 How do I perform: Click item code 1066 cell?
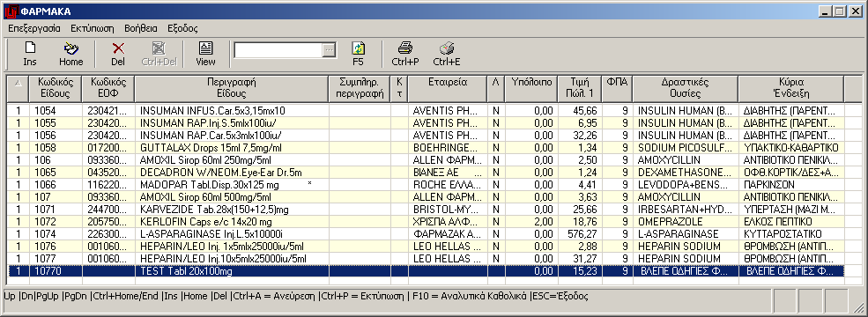coord(56,184)
